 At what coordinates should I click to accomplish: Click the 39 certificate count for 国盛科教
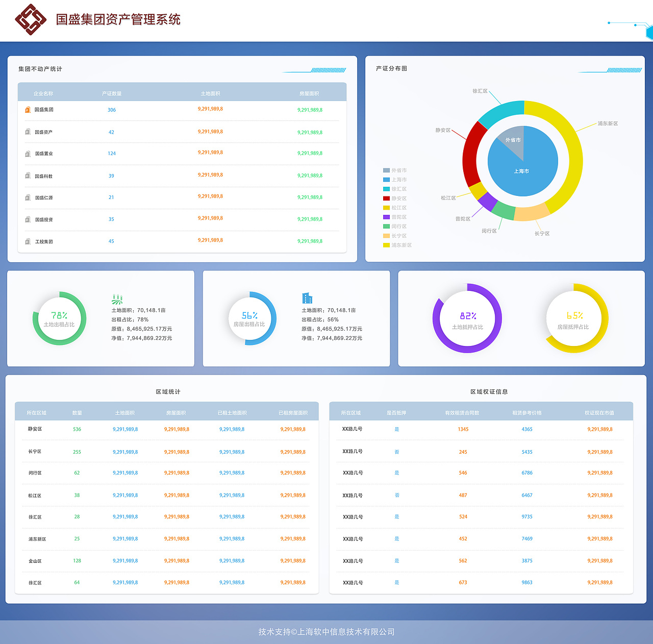(111, 176)
